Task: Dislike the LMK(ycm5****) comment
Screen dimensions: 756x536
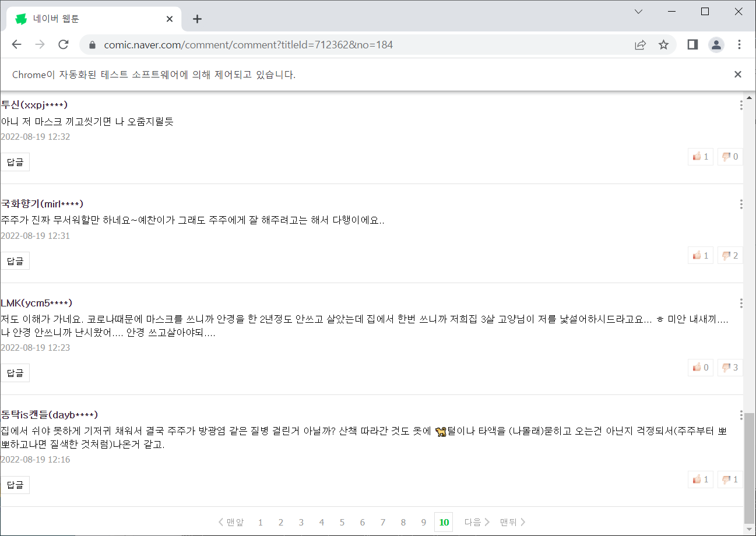Action: pos(730,367)
